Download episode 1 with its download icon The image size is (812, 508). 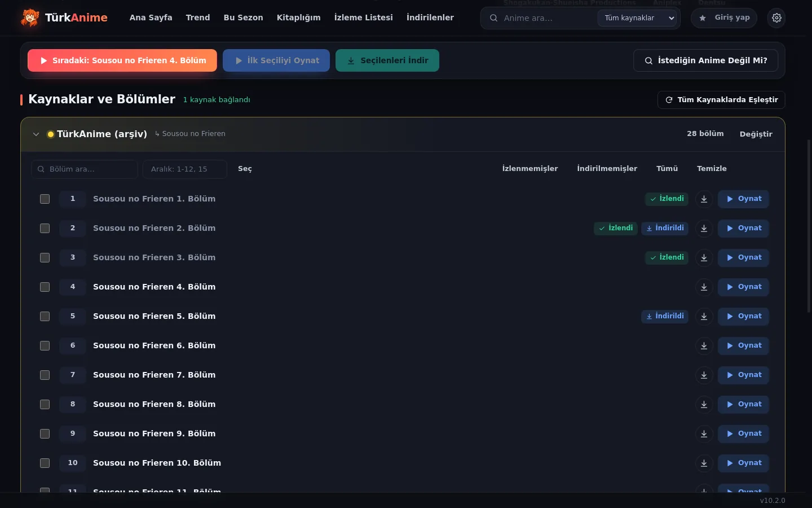pyautogui.click(x=704, y=199)
